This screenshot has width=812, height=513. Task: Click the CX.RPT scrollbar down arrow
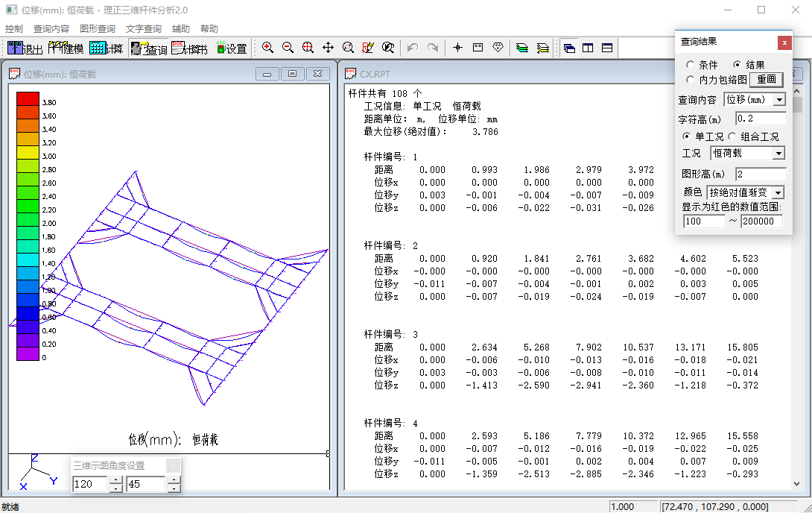[796, 483]
